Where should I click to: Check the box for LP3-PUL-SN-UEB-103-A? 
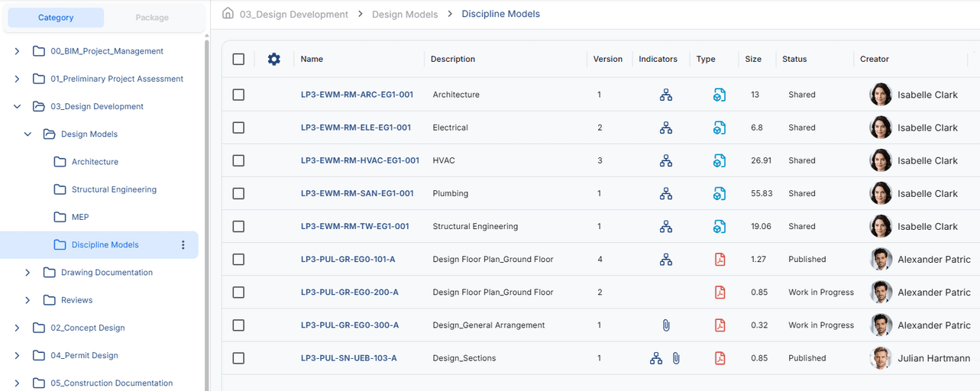tap(238, 358)
